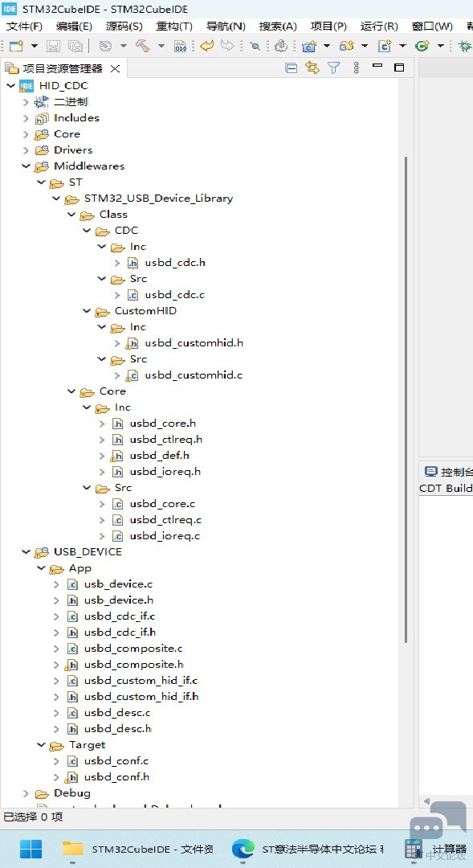
Task: Click Collapse All in project explorer
Action: pyautogui.click(x=291, y=68)
